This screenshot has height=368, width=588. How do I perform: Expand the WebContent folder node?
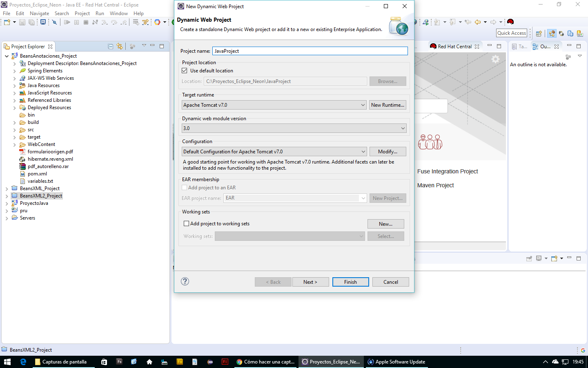tap(14, 145)
